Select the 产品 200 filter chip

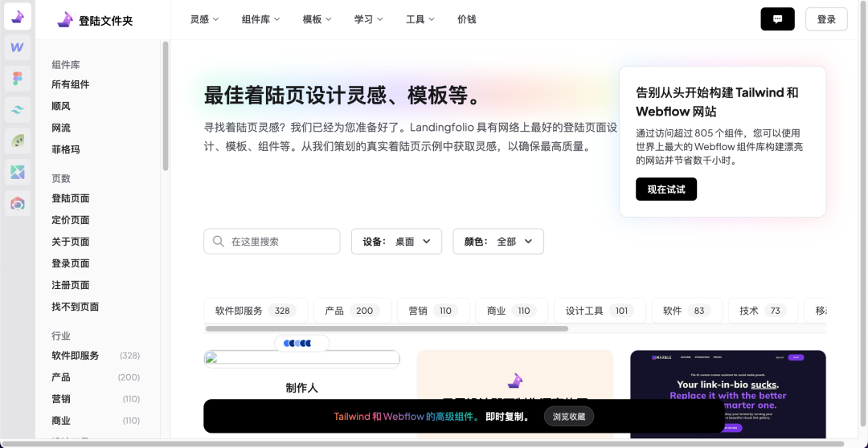click(x=353, y=310)
